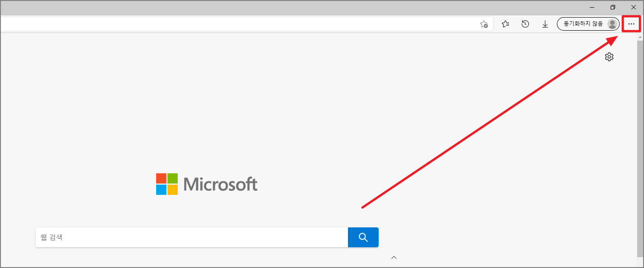Open page settings gear icon
This screenshot has width=644, height=268.
click(609, 57)
